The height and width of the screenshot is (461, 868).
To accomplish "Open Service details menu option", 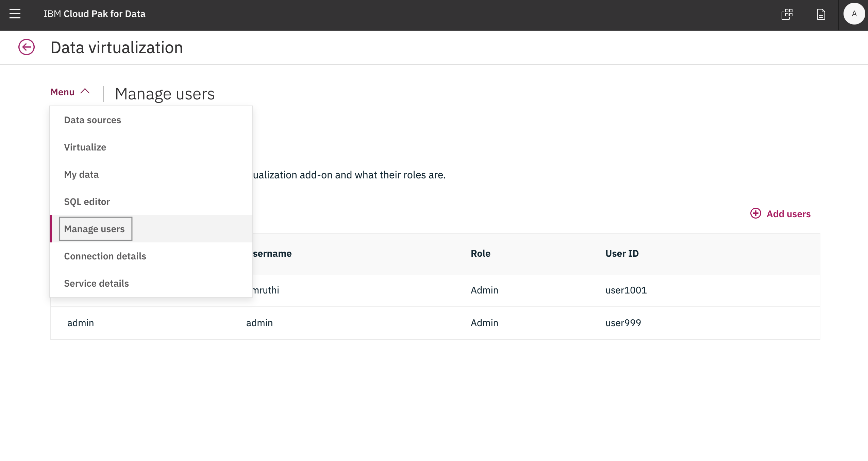I will click(97, 283).
